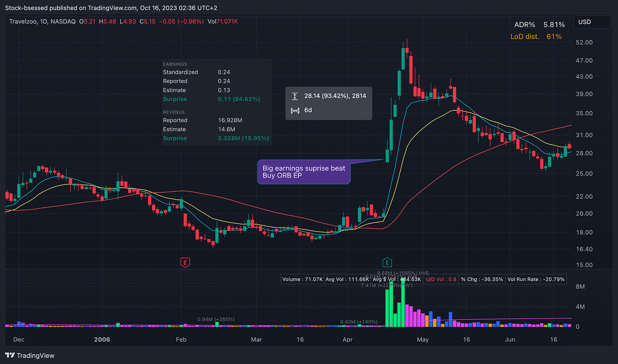Click the 8M volume axis label

click(580, 286)
